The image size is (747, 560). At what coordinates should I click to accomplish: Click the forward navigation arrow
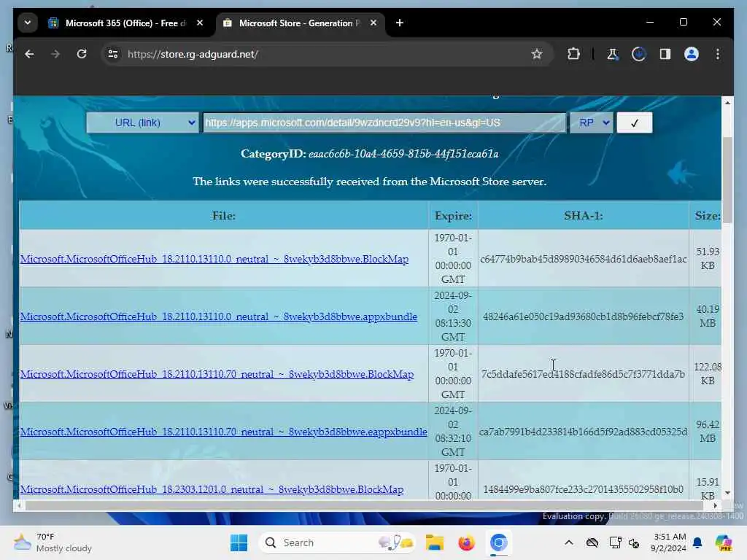(55, 54)
